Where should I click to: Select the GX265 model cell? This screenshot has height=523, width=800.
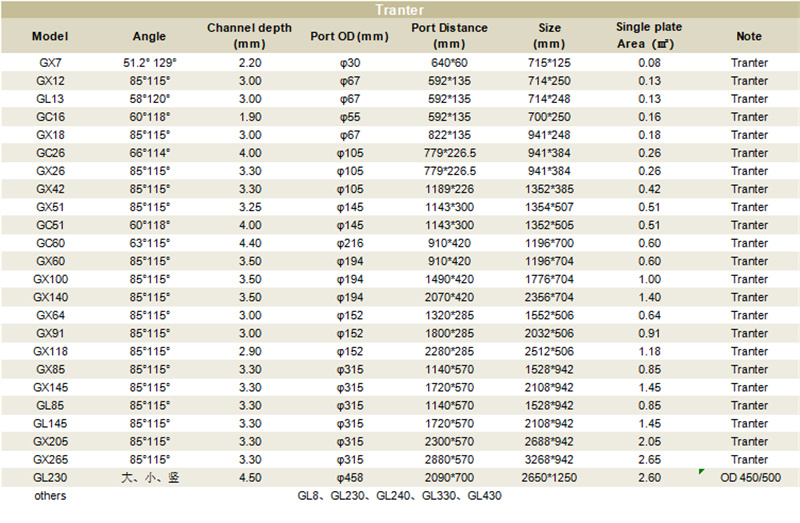pyautogui.click(x=50, y=460)
